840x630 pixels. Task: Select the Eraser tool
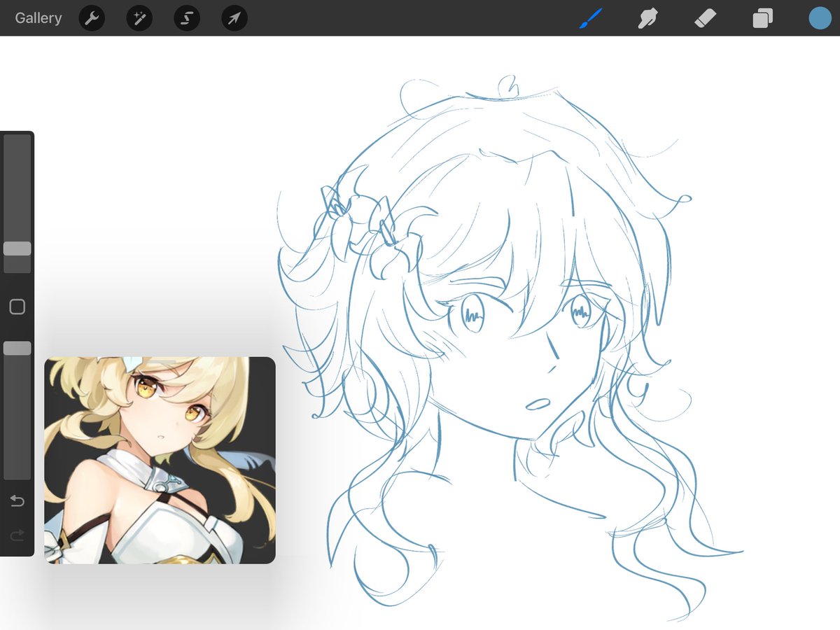tap(704, 18)
